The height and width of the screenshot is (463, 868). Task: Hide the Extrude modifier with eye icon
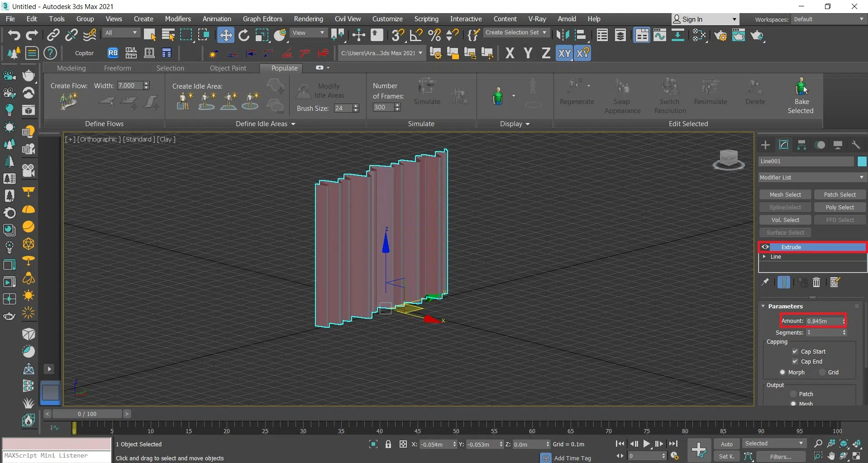[765, 247]
